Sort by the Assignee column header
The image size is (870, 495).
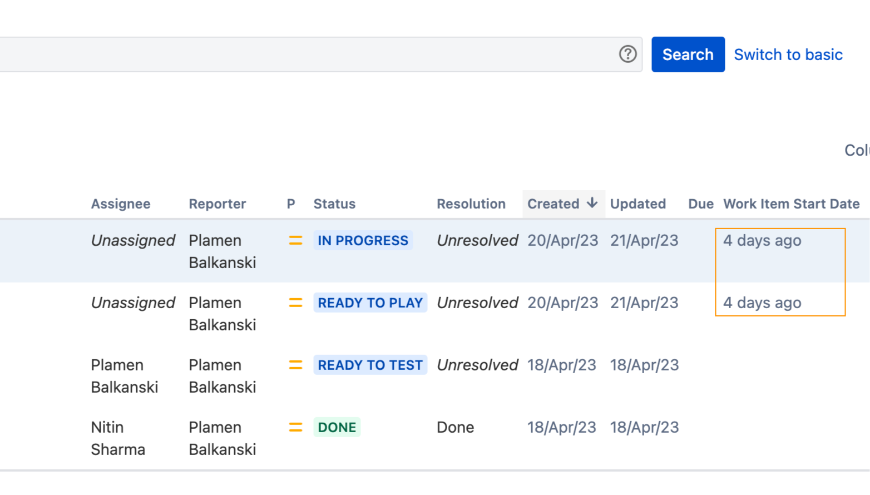point(120,204)
